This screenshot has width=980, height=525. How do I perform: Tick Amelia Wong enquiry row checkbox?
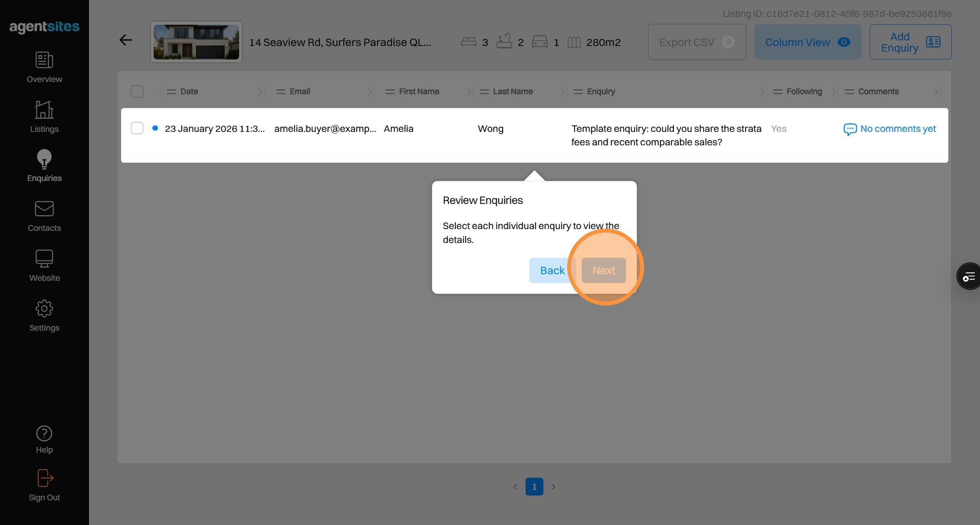(x=137, y=128)
